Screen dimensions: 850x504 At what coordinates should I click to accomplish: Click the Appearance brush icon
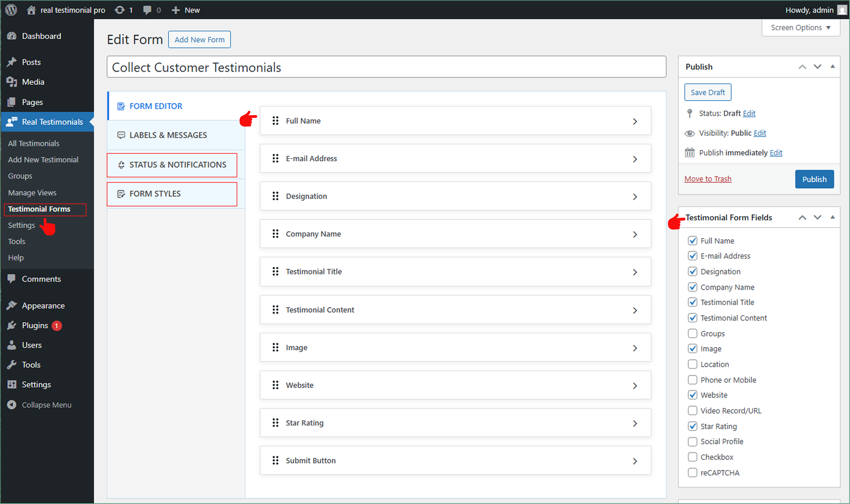click(x=12, y=305)
